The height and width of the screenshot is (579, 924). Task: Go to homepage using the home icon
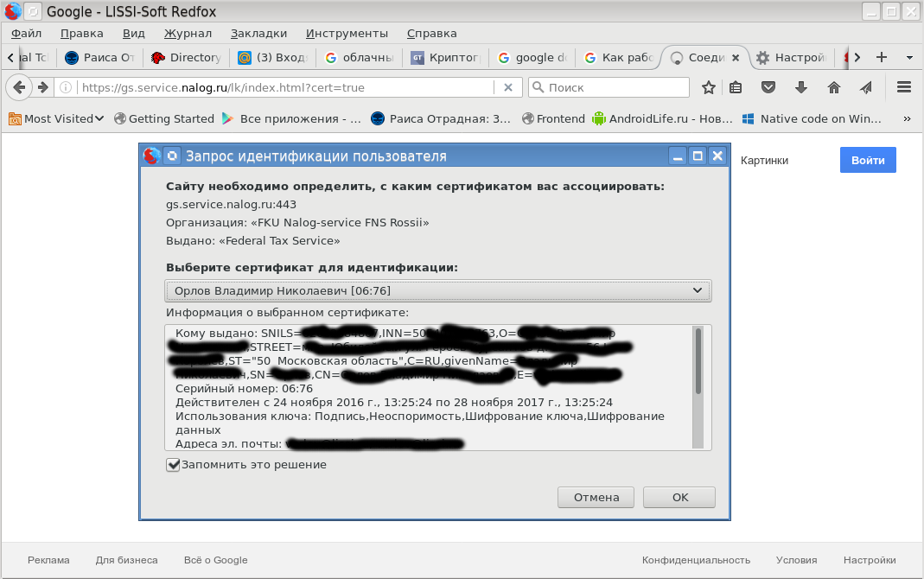(x=832, y=86)
